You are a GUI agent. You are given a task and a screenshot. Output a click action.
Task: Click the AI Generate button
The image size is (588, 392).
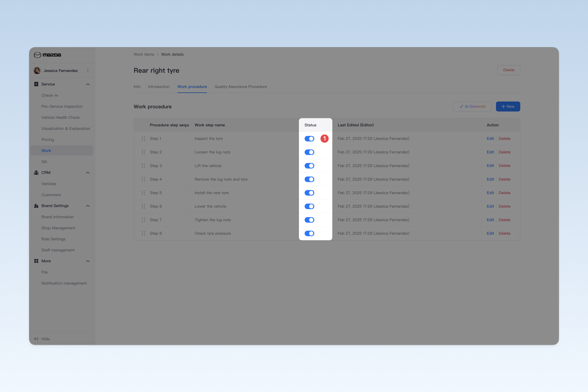tap(472, 106)
